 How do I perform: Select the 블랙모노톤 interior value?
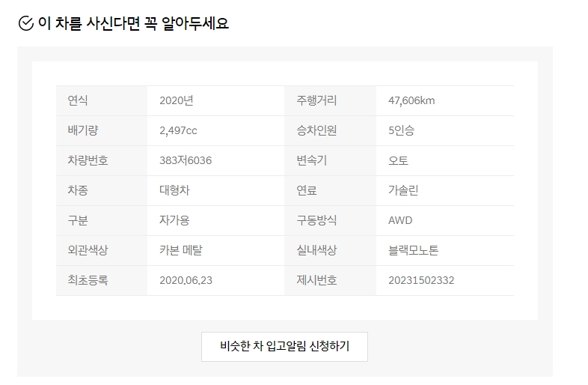pos(413,250)
